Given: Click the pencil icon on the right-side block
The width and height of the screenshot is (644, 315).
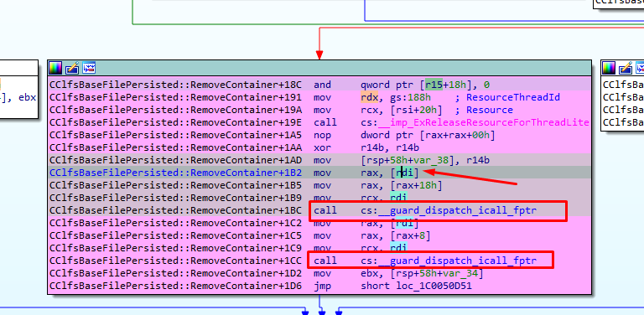Looking at the screenshot, I should 626,68.
